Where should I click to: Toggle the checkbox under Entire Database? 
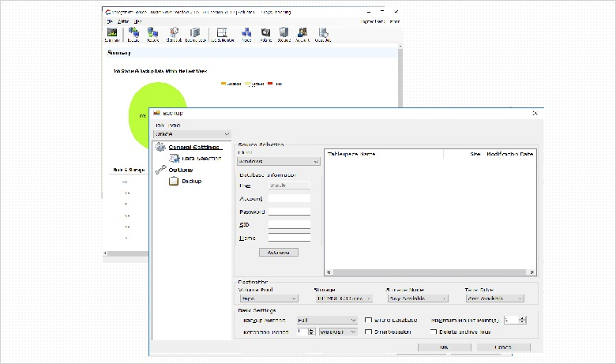tap(369, 332)
